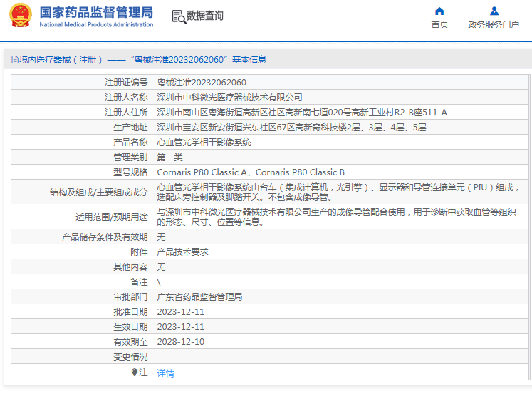532x394 pixels.
Task: Select the 产品名称 label cell
Action: (81, 142)
